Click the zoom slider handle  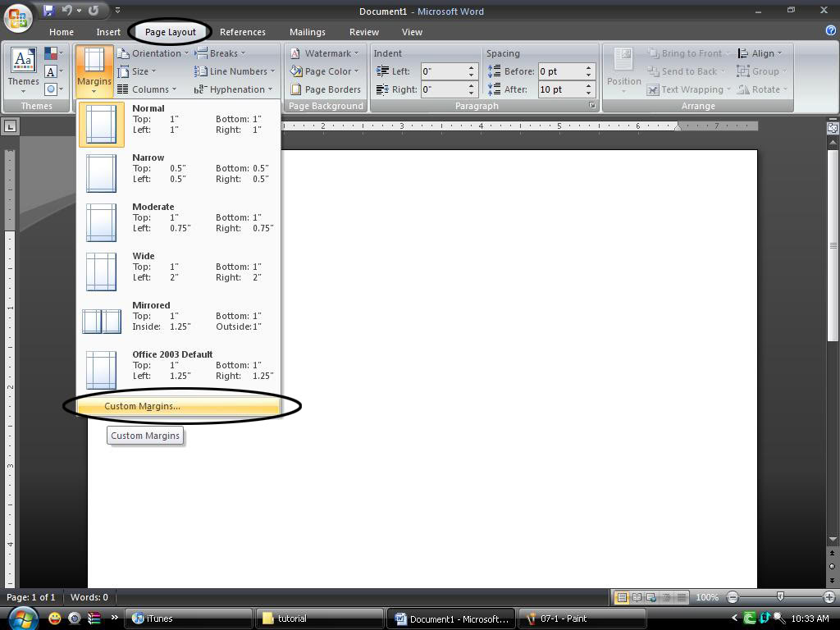[x=781, y=596]
